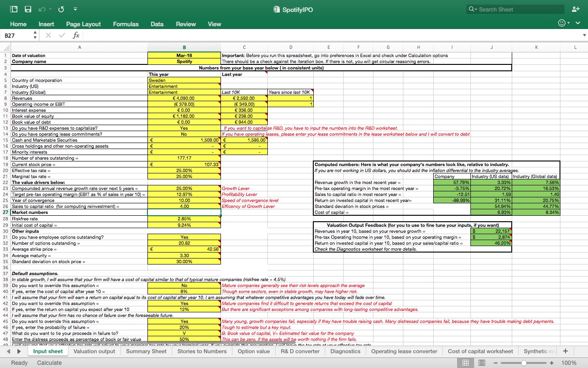Open the undo history dropdown arrow

click(x=50, y=9)
